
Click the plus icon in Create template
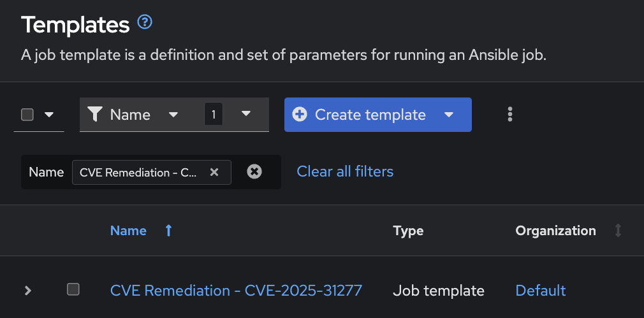click(300, 115)
